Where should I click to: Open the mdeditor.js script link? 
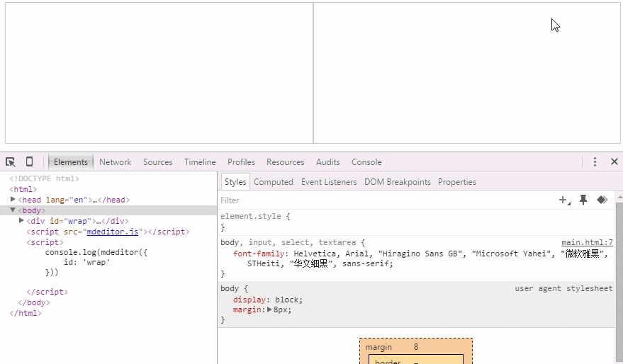pos(113,232)
